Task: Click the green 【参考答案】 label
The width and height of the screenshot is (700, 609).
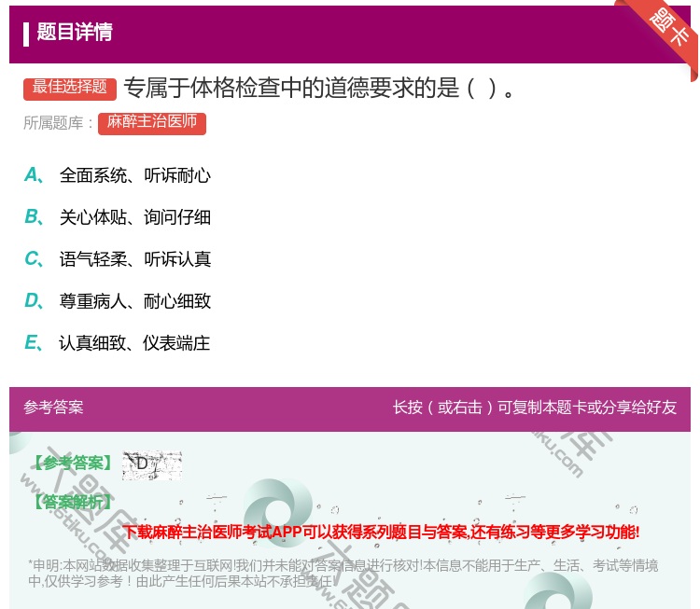Action: pyautogui.click(x=71, y=464)
